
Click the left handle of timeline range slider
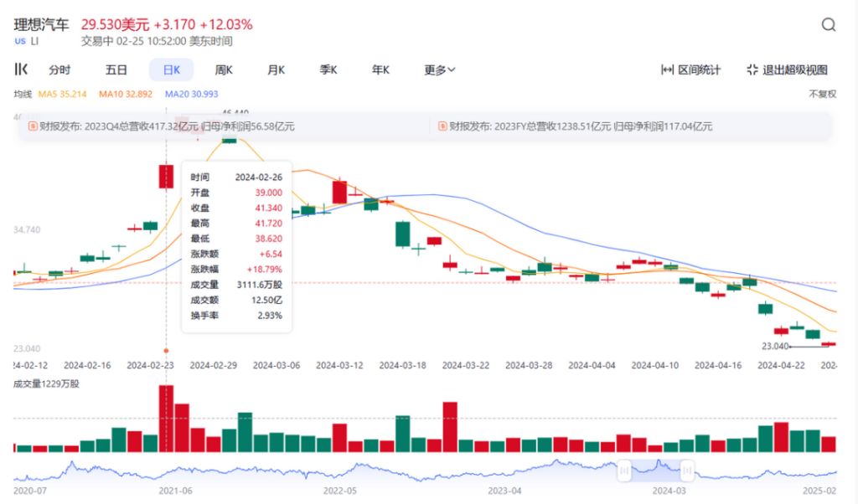pyautogui.click(x=624, y=471)
